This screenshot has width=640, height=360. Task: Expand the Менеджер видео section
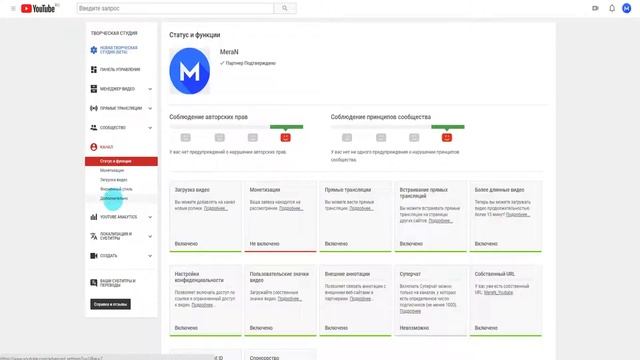[x=150, y=89]
